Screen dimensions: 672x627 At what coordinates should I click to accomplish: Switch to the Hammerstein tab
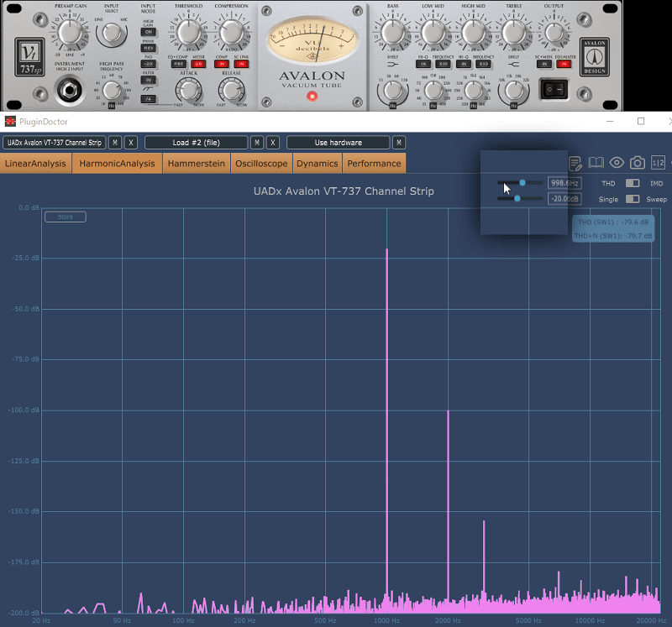click(197, 163)
